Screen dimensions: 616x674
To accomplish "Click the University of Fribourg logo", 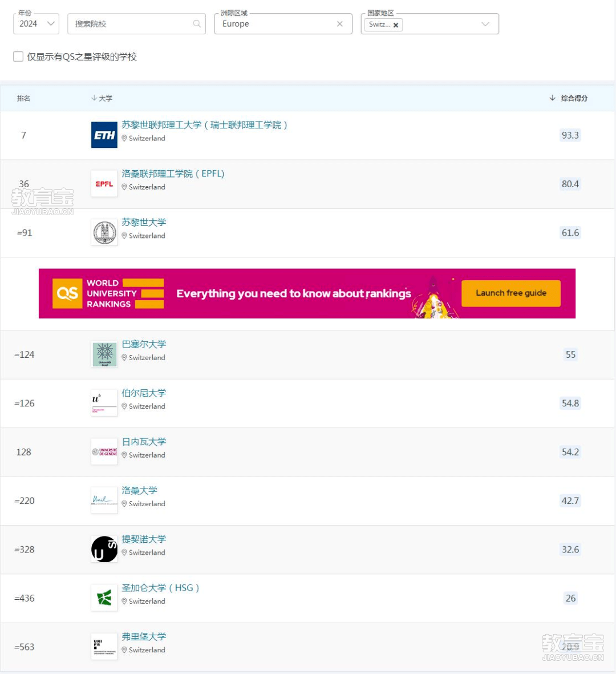I will [104, 647].
